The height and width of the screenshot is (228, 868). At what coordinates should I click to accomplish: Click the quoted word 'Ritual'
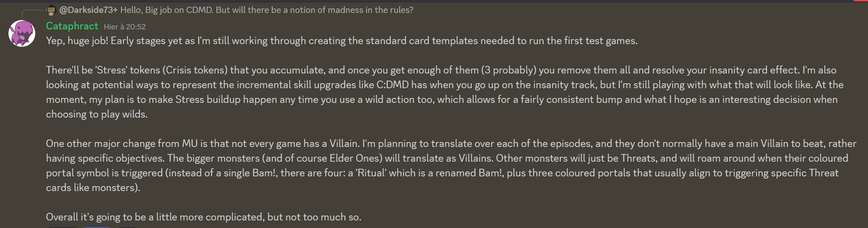371,173
